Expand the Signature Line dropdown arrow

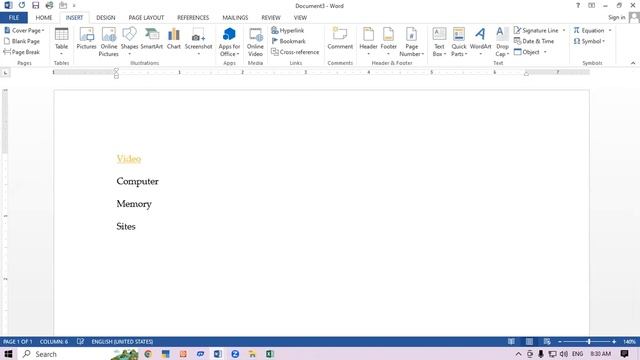click(564, 31)
